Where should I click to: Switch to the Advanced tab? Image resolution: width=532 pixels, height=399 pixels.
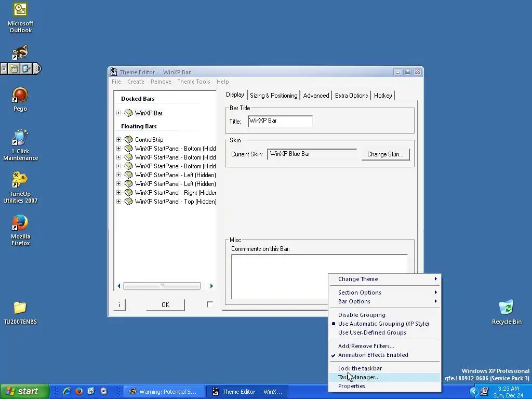click(x=316, y=96)
